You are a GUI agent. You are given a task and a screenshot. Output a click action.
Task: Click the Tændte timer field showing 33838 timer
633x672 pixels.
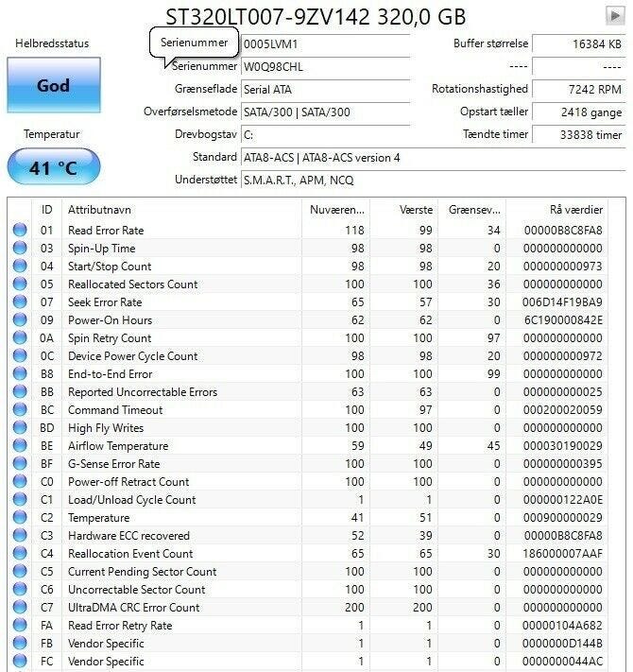click(x=578, y=134)
